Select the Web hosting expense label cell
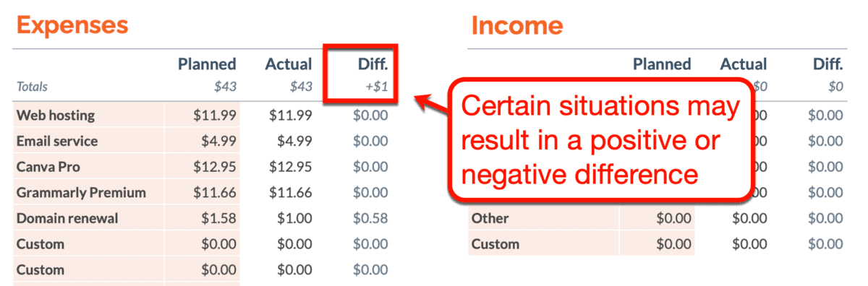The width and height of the screenshot is (868, 286). (x=89, y=116)
